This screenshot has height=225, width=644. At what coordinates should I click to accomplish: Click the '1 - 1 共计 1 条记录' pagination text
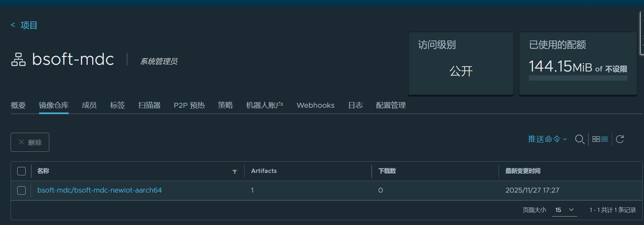[613, 210]
